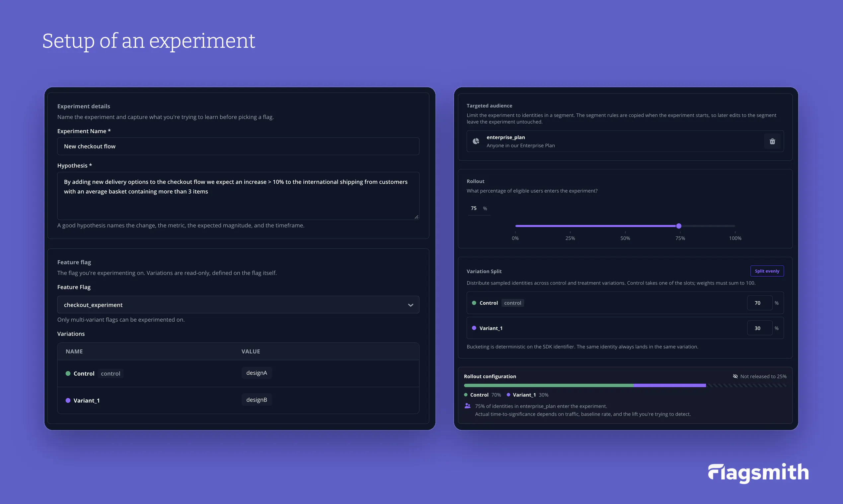The width and height of the screenshot is (843, 504).
Task: Click the Variant_1 label in Variation Split
Action: tap(491, 328)
